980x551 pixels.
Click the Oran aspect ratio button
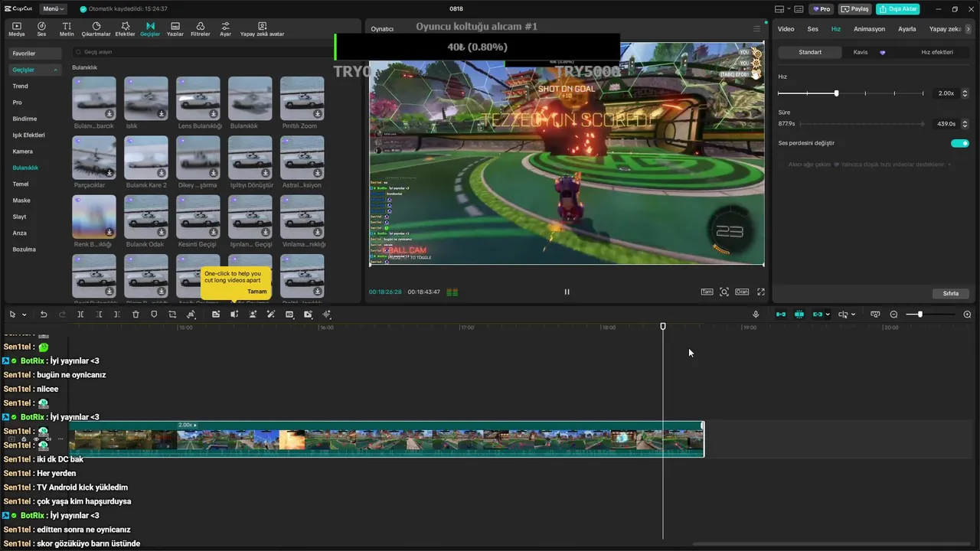[x=742, y=292]
